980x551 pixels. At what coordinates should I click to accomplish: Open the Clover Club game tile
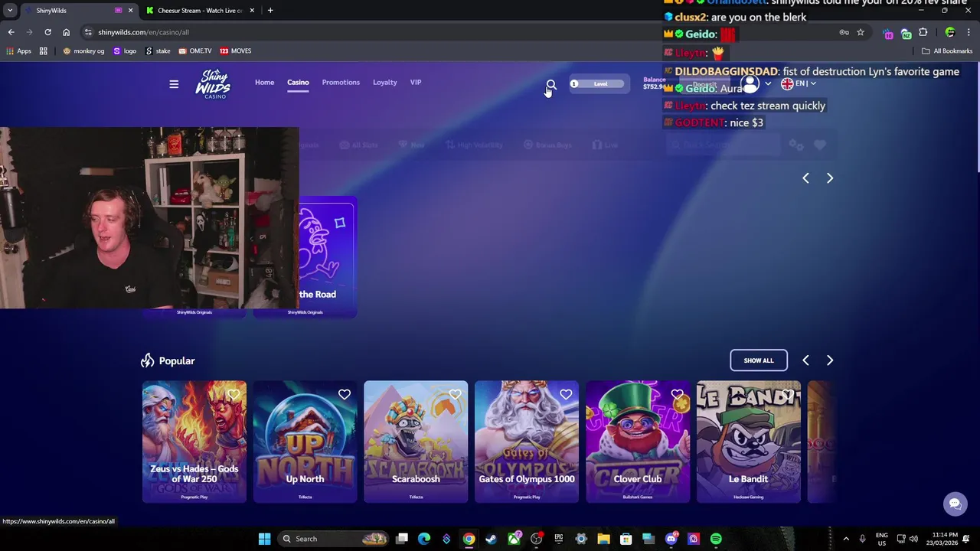coord(638,442)
